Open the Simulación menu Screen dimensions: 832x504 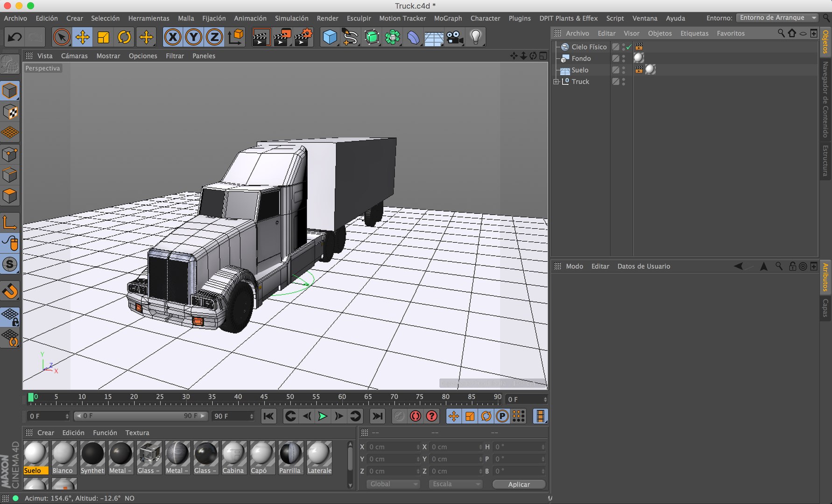click(x=291, y=18)
